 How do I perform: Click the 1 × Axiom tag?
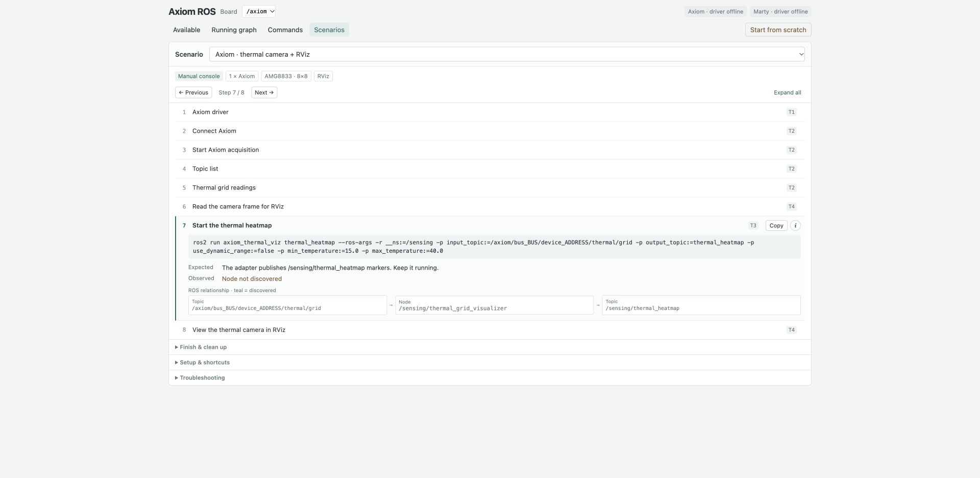pyautogui.click(x=242, y=76)
